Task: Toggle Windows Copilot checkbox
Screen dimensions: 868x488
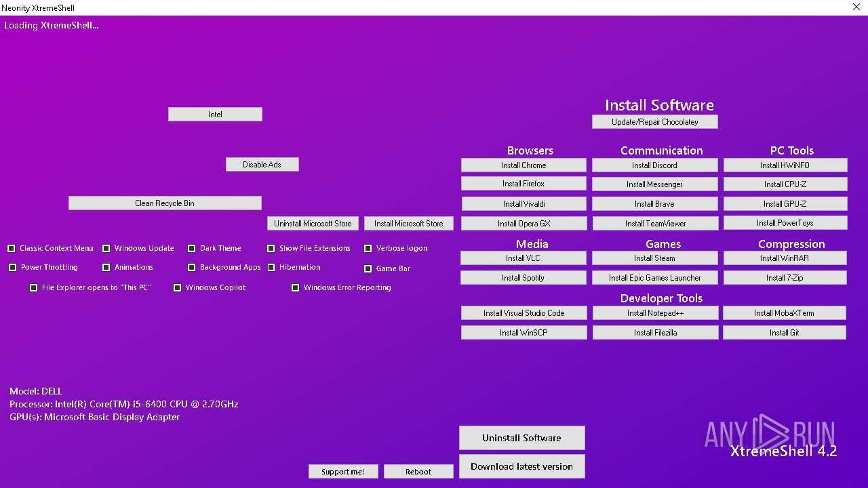Action: [178, 288]
